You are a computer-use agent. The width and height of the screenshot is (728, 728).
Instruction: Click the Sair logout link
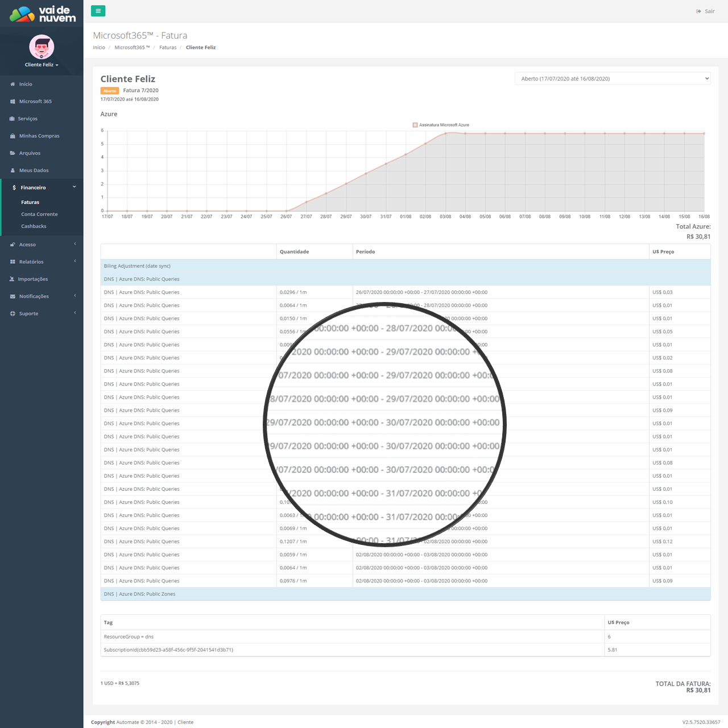[706, 11]
